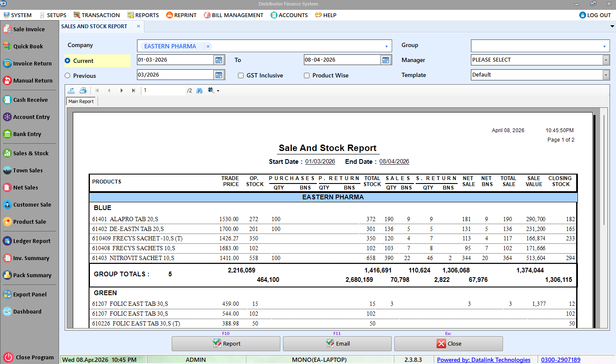
Task: Close the SALES AND STOCK REPORT tab
Action: [x=138, y=26]
